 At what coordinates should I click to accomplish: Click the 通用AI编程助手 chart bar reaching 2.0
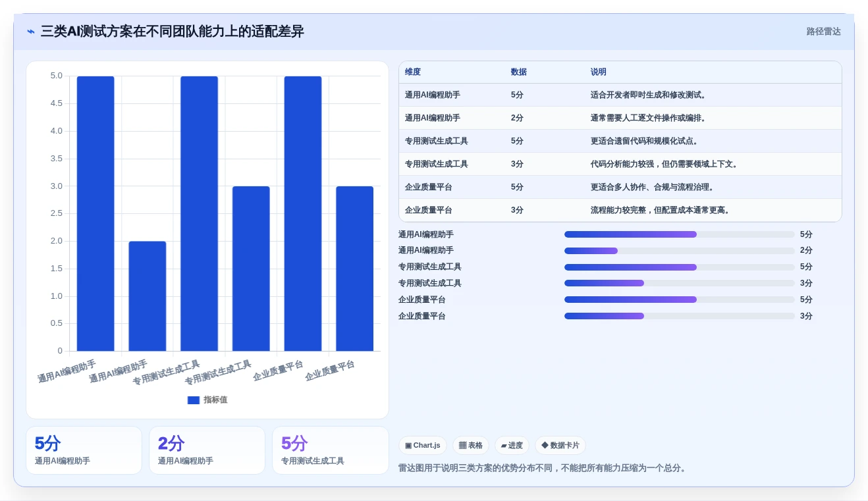pos(148,296)
